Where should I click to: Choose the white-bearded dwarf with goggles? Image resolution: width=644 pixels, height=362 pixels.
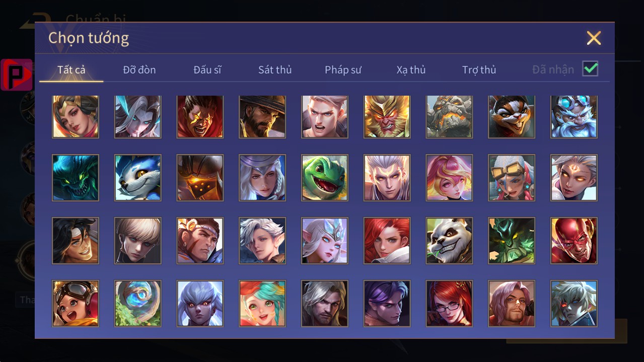tap(574, 116)
